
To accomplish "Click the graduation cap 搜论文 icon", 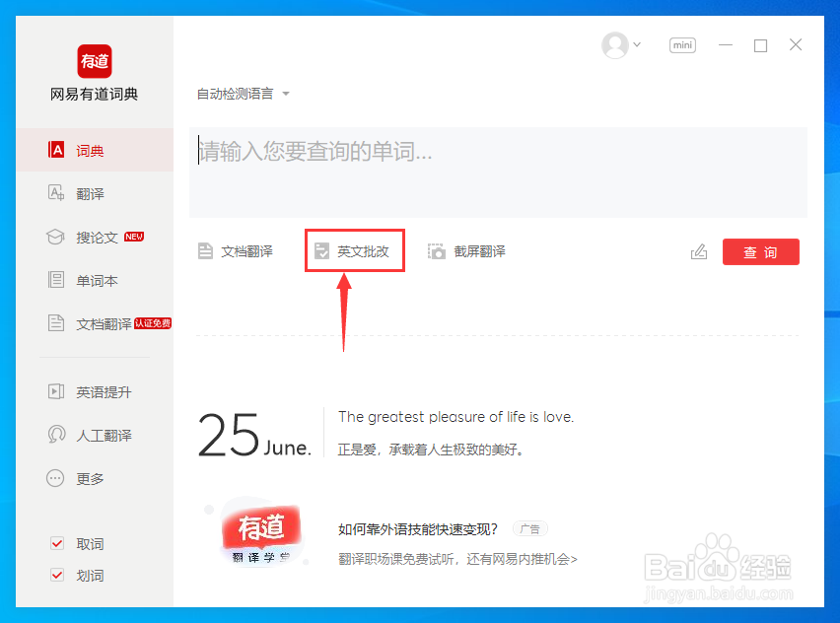I will (56, 237).
